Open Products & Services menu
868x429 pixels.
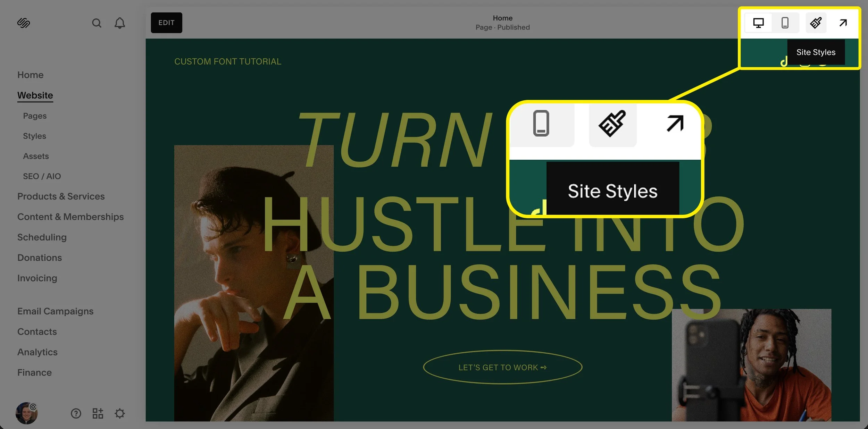point(61,196)
